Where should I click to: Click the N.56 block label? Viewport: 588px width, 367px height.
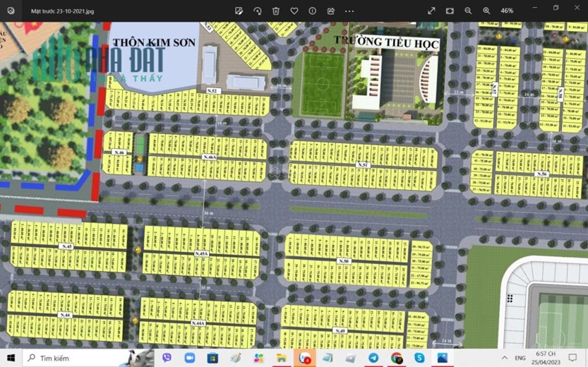(x=541, y=174)
